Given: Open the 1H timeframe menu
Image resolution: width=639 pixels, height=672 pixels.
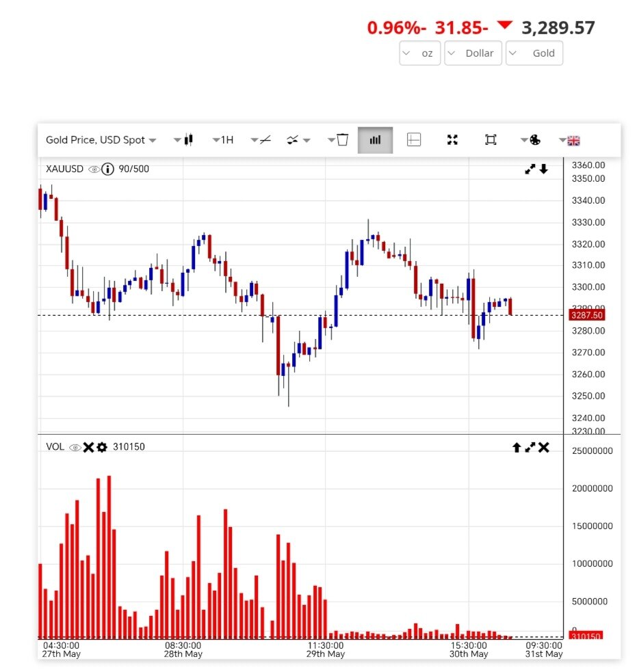Looking at the screenshot, I should [x=222, y=140].
